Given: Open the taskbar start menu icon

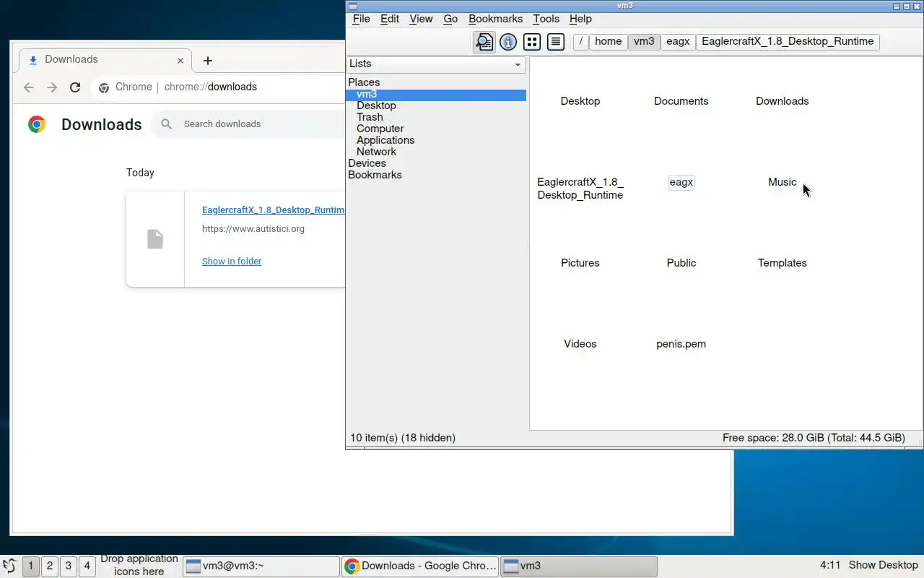Looking at the screenshot, I should 10,566.
